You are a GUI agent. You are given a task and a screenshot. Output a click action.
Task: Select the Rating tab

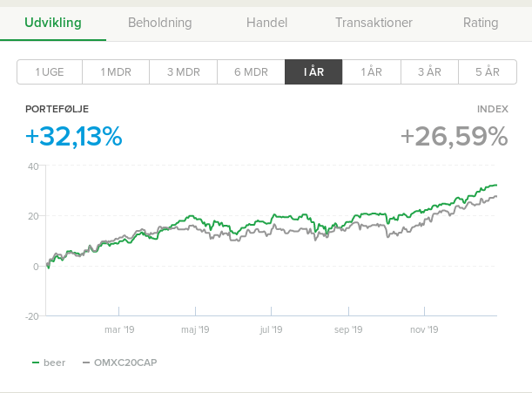[481, 23]
